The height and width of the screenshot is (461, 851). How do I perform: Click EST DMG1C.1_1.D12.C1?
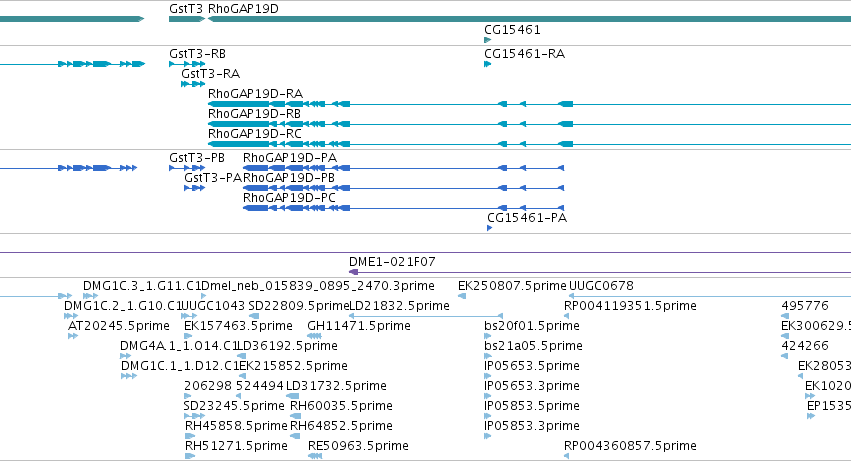click(180, 367)
